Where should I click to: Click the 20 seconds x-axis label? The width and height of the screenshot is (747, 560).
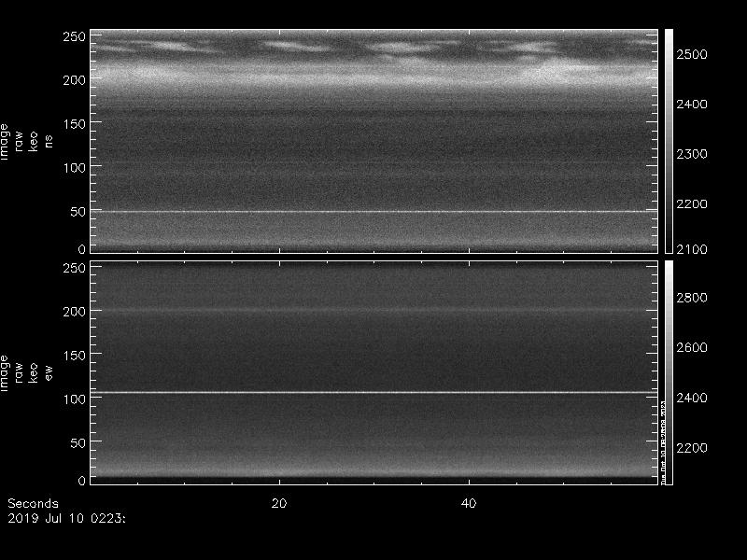[279, 503]
